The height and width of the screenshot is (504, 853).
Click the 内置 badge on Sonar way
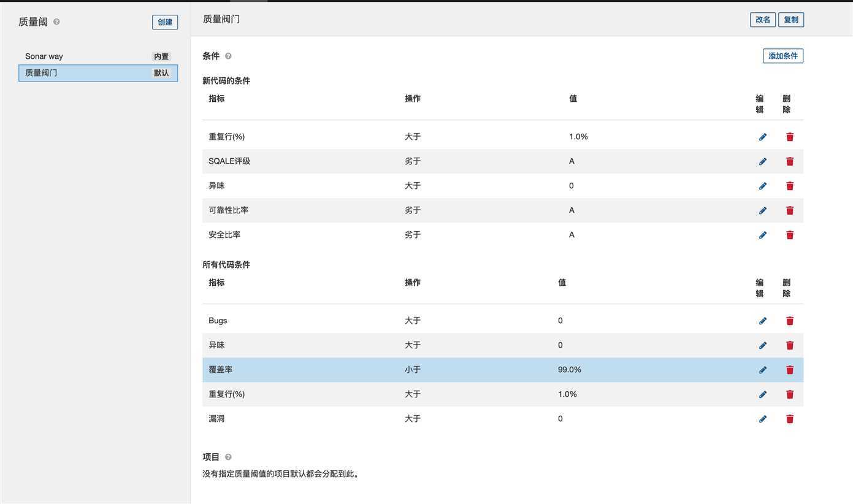click(x=161, y=56)
